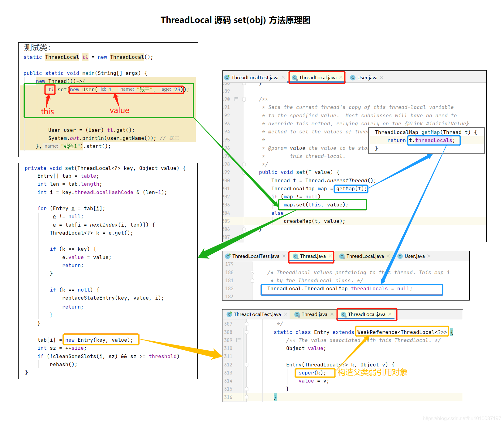Screen dimensions: 504x424
Task: Click class icon on Thread.java tab in Entry editor
Action: point(297,314)
